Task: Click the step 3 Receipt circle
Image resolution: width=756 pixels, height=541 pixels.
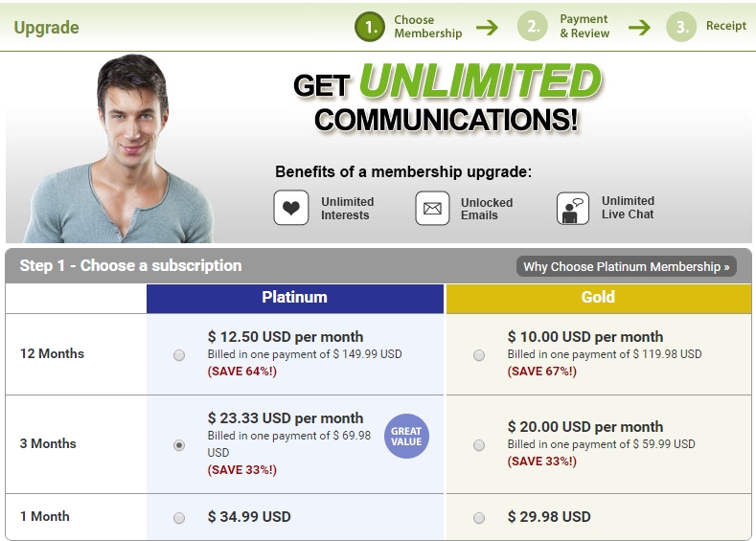Action: point(681,27)
